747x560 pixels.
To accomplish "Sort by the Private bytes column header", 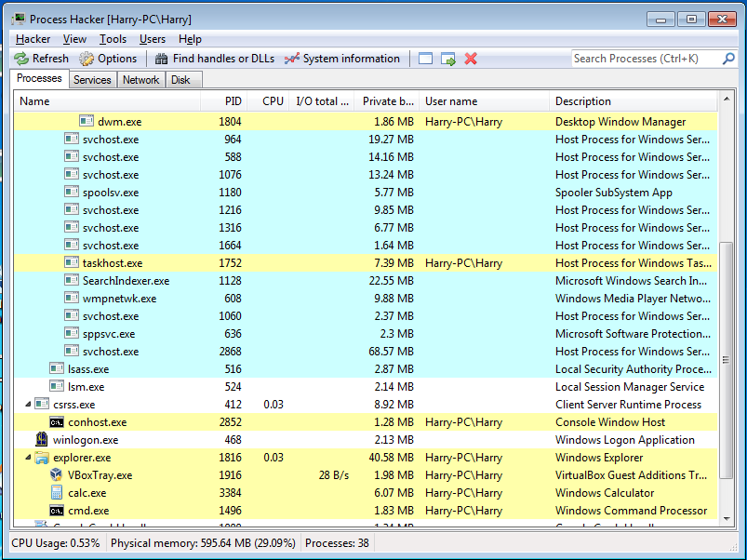I will pyautogui.click(x=387, y=101).
